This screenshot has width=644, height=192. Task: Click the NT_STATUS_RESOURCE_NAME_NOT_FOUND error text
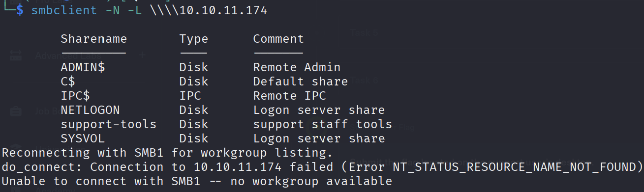[514, 167]
